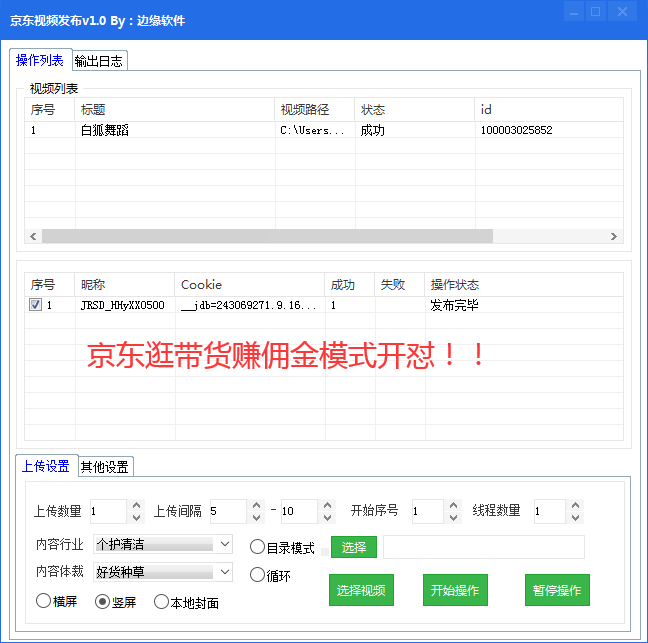The height and width of the screenshot is (643, 648).
Task: Click the 上传数量 input field
Action: 108,511
